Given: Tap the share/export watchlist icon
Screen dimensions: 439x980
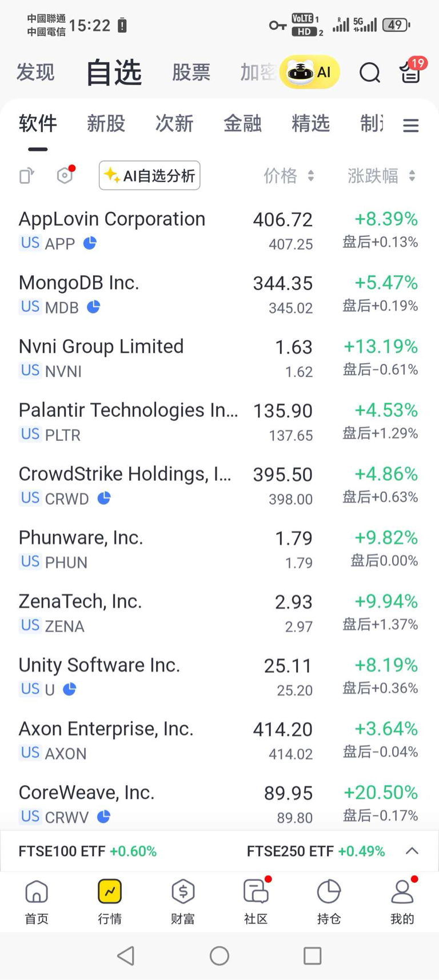Looking at the screenshot, I should point(26,175).
